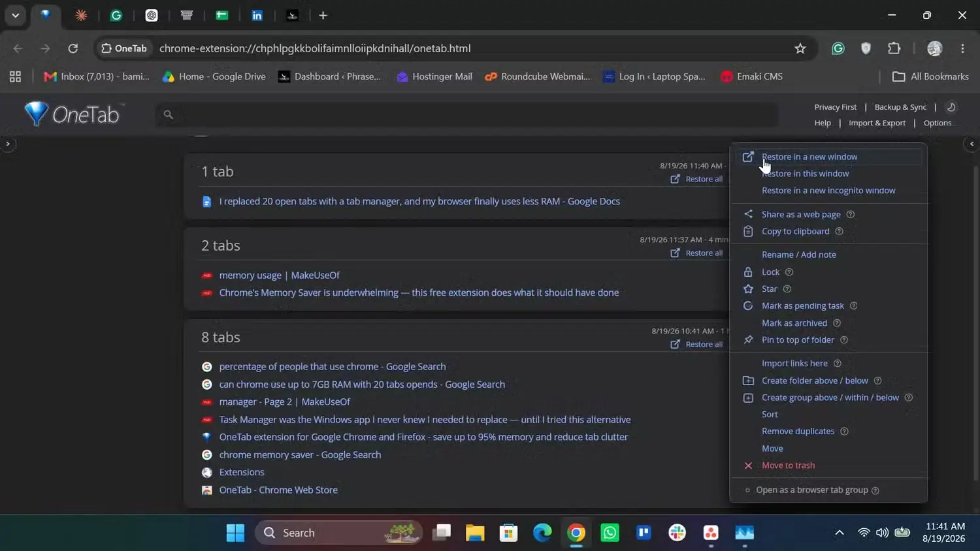Choose Mark as pending task
Screen dimensions: 980x551
(x=802, y=306)
